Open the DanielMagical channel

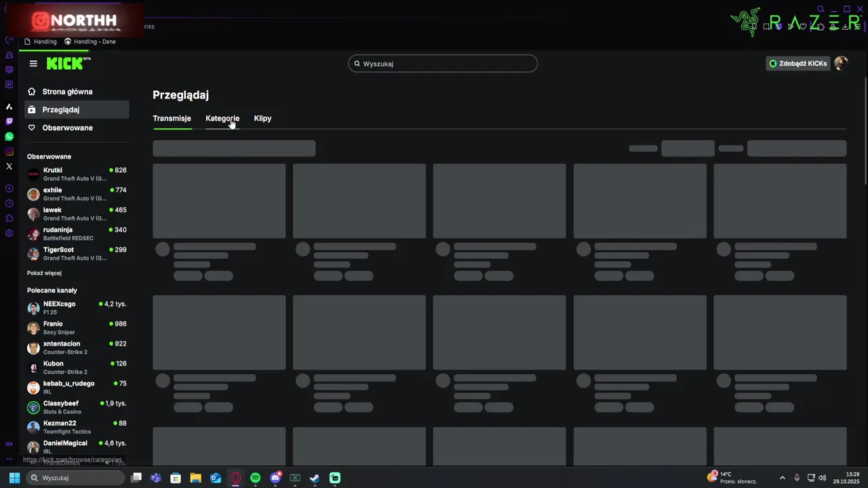point(77,447)
